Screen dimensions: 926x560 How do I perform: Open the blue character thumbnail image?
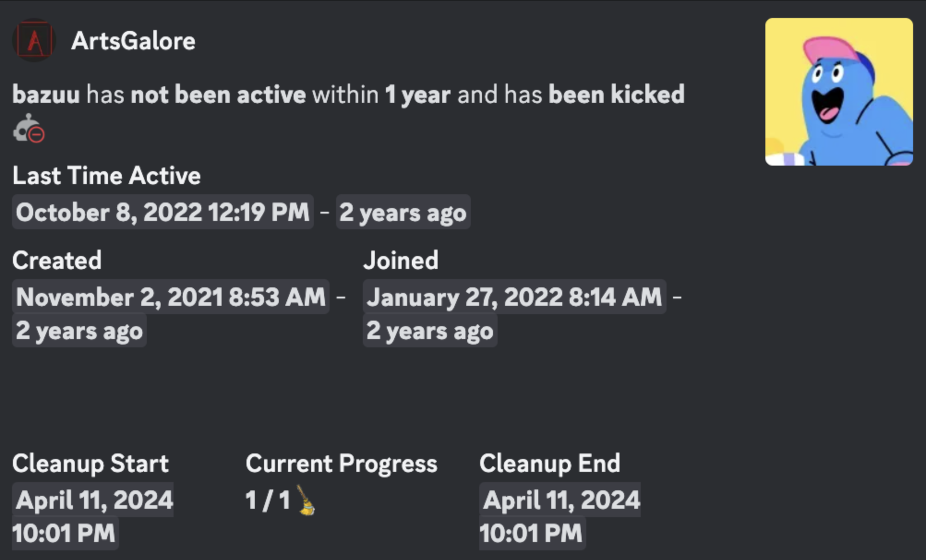click(x=838, y=92)
